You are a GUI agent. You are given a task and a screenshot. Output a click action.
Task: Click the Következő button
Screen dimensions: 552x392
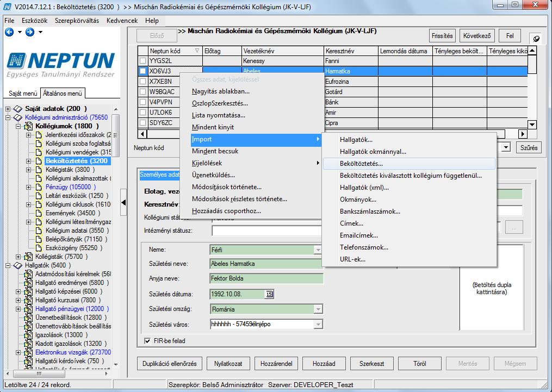click(x=477, y=36)
